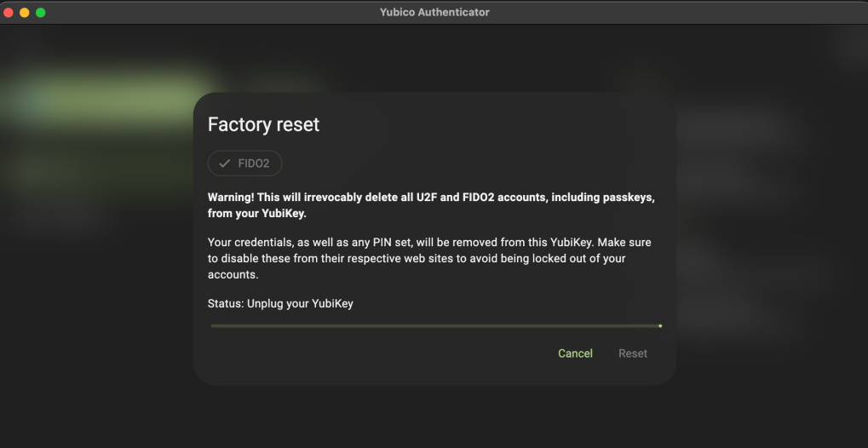Click the Factory reset dialog heading

pos(263,124)
